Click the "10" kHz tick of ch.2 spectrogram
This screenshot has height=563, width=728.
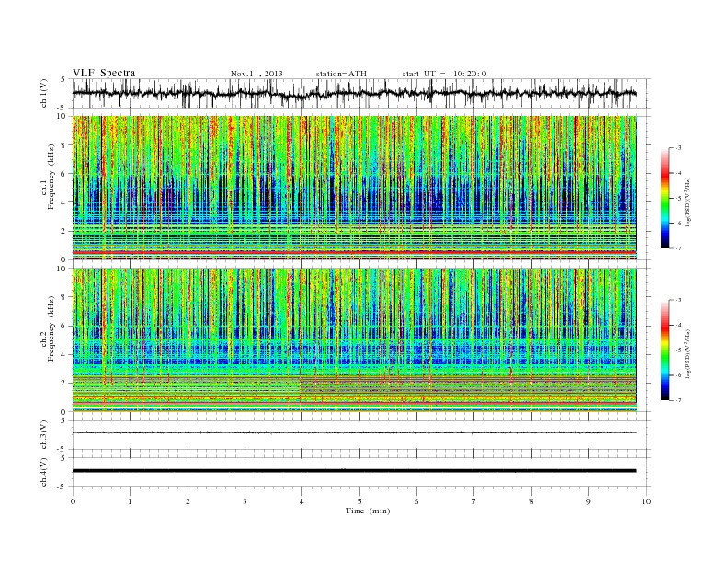point(63,269)
